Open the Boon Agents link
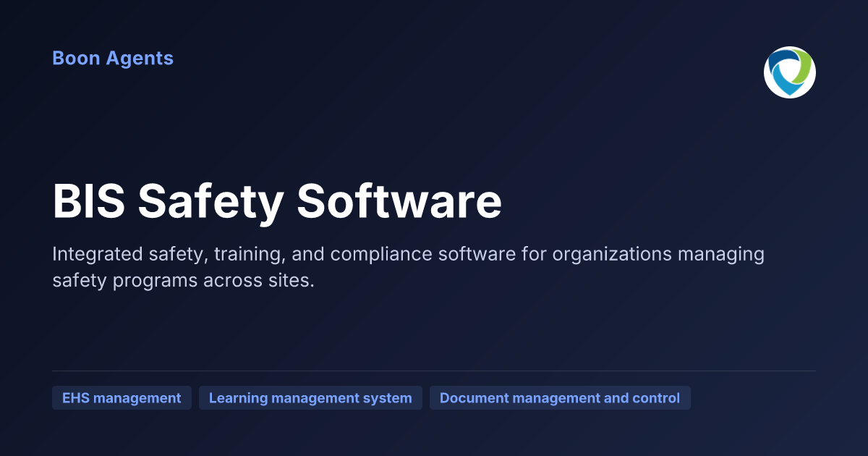Screen dimensions: 868x456 (113, 58)
